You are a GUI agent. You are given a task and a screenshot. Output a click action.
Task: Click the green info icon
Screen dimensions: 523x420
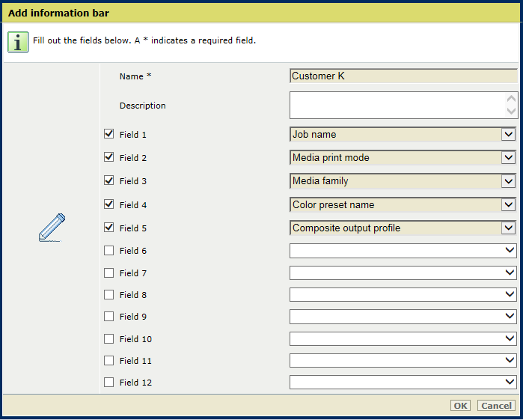[x=18, y=42]
